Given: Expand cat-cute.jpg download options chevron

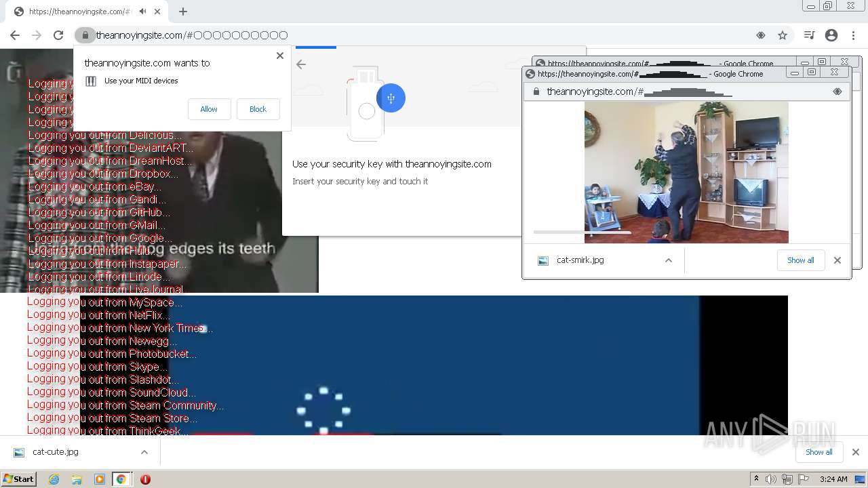Looking at the screenshot, I should pos(144,452).
